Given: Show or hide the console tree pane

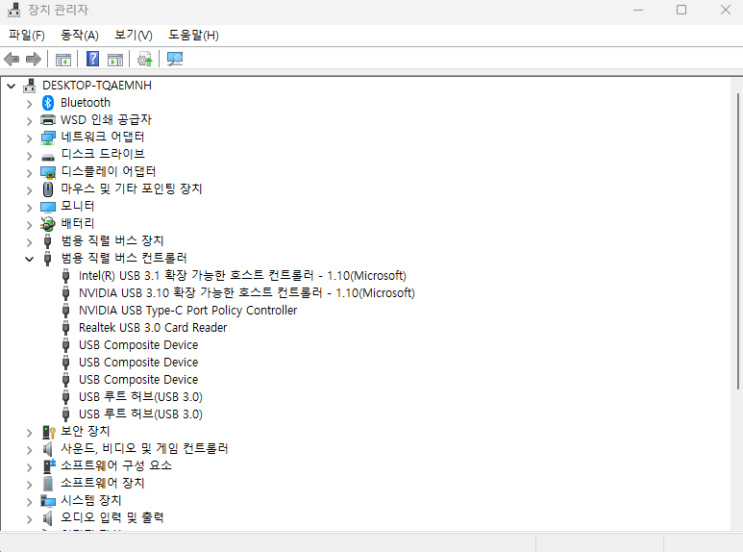Looking at the screenshot, I should pyautogui.click(x=63, y=59).
